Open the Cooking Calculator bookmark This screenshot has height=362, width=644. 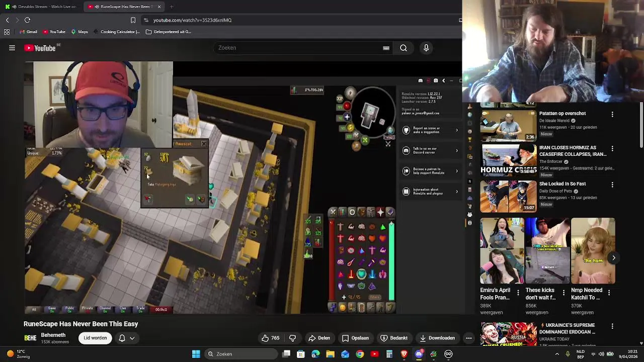(116, 32)
